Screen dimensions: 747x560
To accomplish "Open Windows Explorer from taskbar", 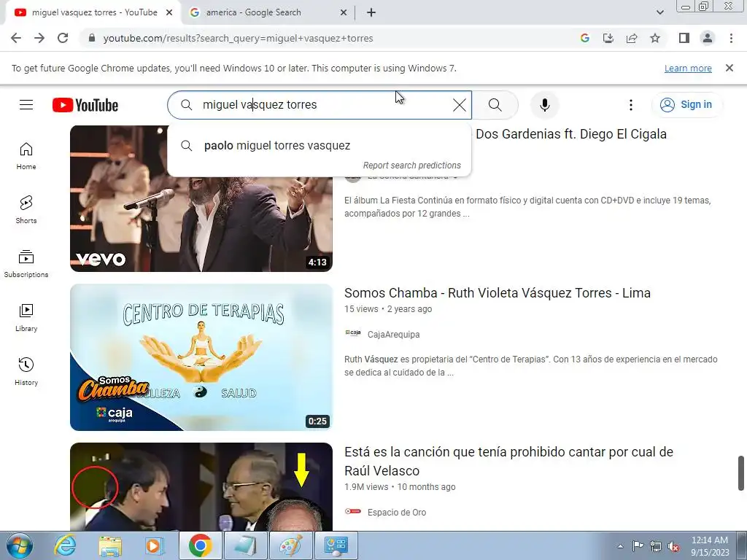I will [x=111, y=545].
